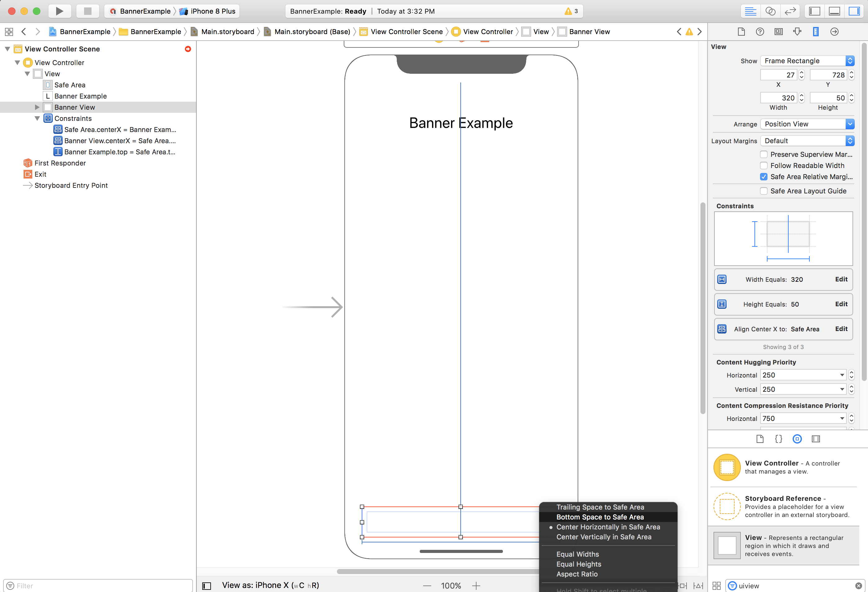Image resolution: width=868 pixels, height=592 pixels.
Task: Uncheck Safe Area Relative Margins
Action: pyautogui.click(x=764, y=177)
